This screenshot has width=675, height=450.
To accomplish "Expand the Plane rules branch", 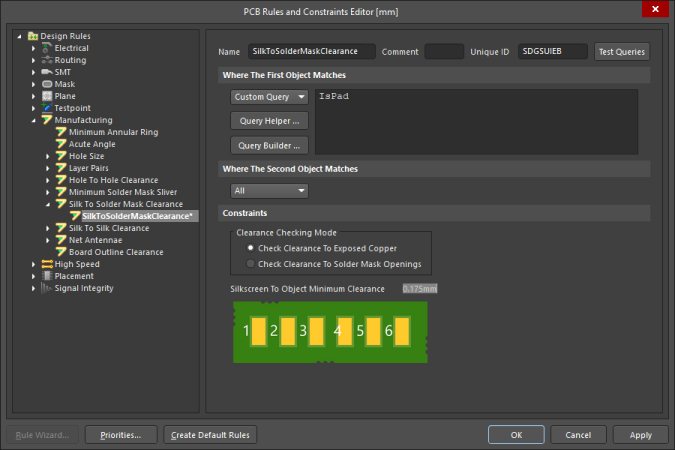I will 34,96.
